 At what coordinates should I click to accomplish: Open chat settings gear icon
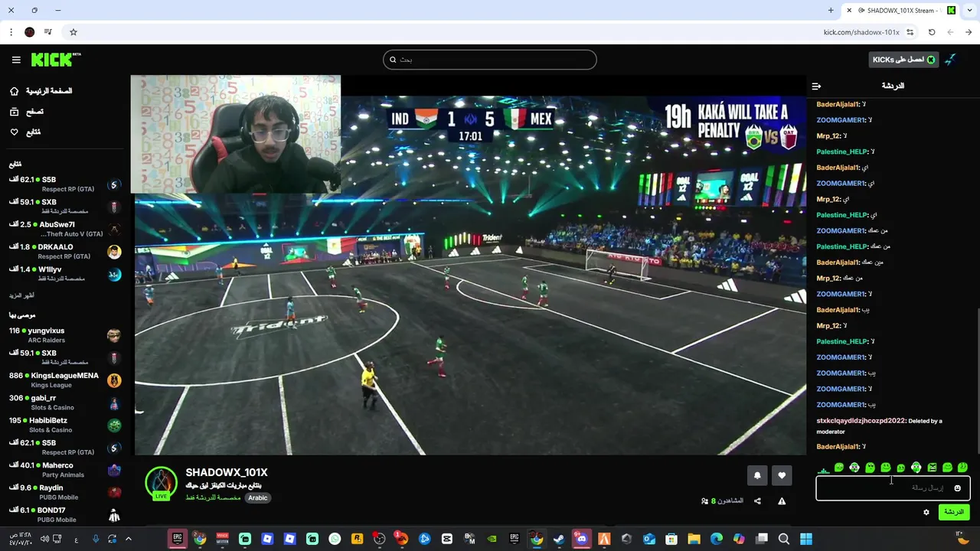pos(926,512)
